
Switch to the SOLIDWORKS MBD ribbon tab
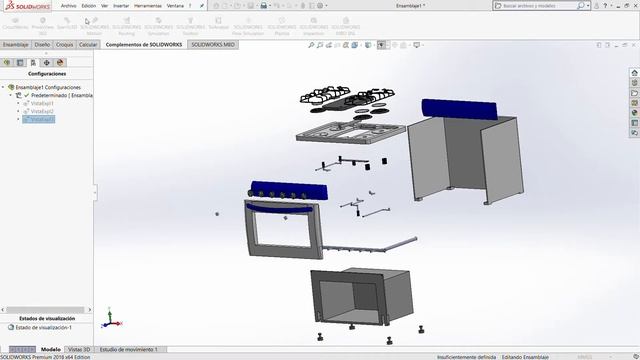point(213,44)
